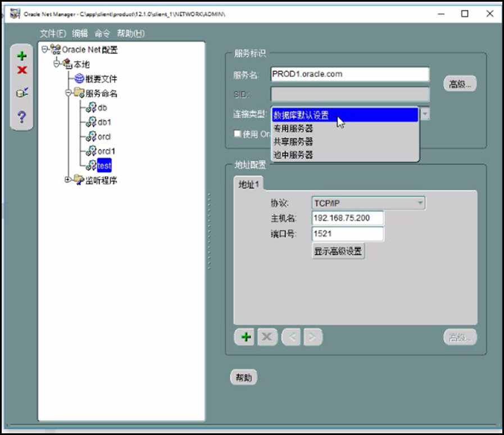The image size is (504, 435).
Task: Select the 本地 (Local) tree node
Action: 81,64
